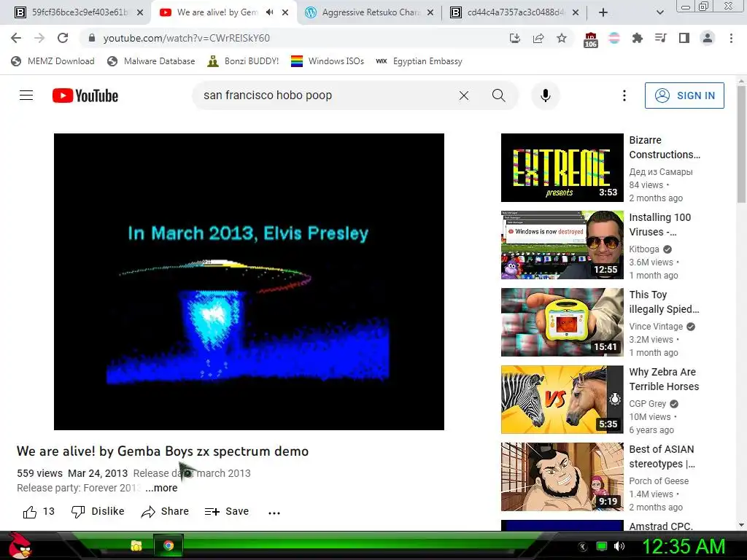Click the search field with hobo poop text
747x560 pixels.
(326, 96)
